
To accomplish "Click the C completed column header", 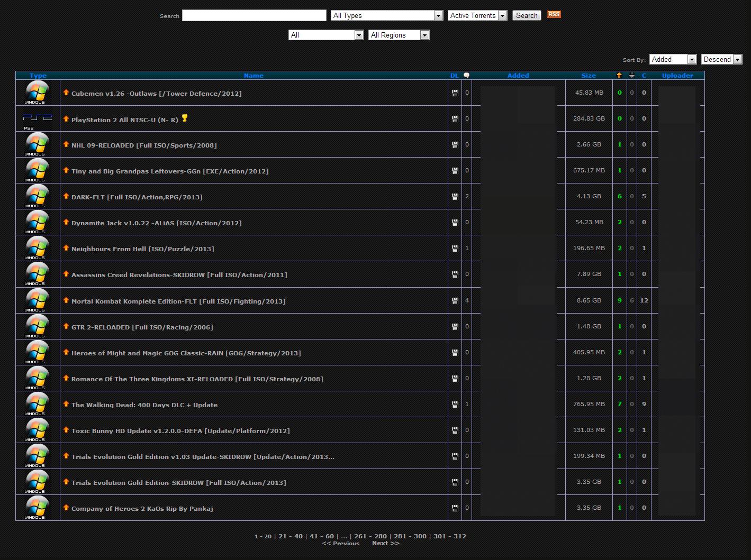I will [x=644, y=76].
